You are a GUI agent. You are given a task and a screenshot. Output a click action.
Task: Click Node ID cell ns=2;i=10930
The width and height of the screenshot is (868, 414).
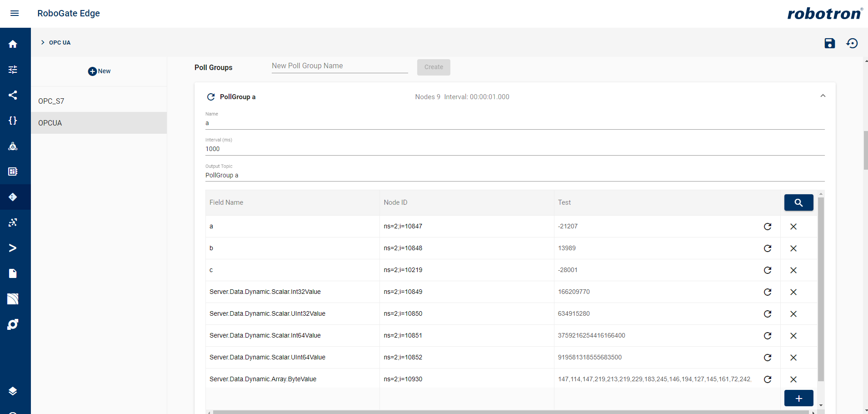(x=403, y=379)
